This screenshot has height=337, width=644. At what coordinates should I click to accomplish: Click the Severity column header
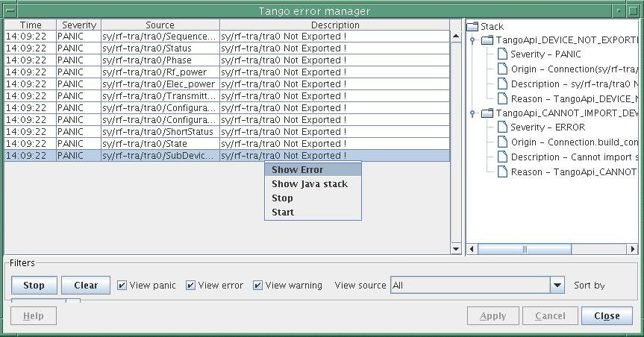tap(79, 25)
